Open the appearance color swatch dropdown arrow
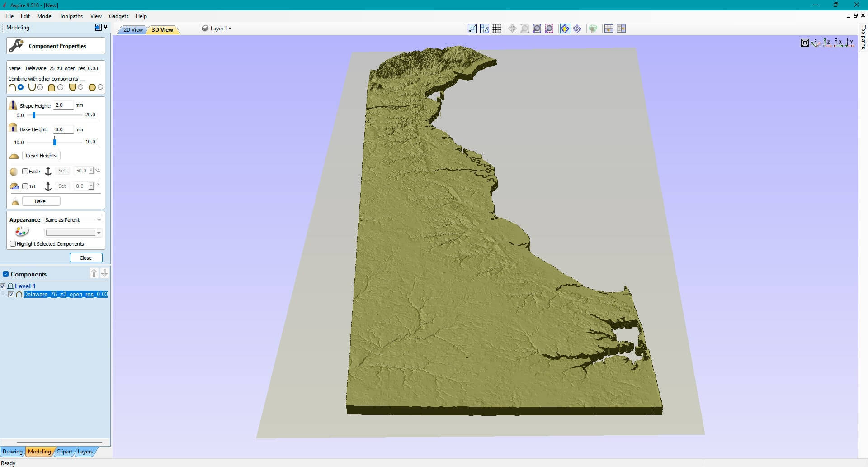This screenshot has height=467, width=868. [x=99, y=233]
